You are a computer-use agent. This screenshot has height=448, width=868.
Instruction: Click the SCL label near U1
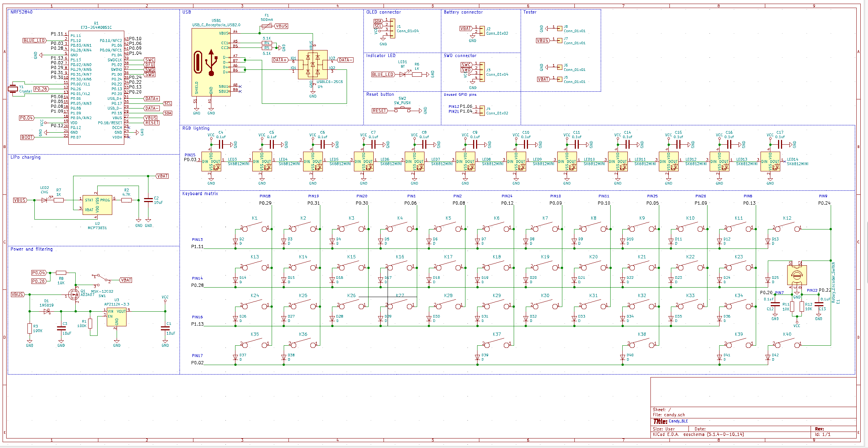click(167, 104)
